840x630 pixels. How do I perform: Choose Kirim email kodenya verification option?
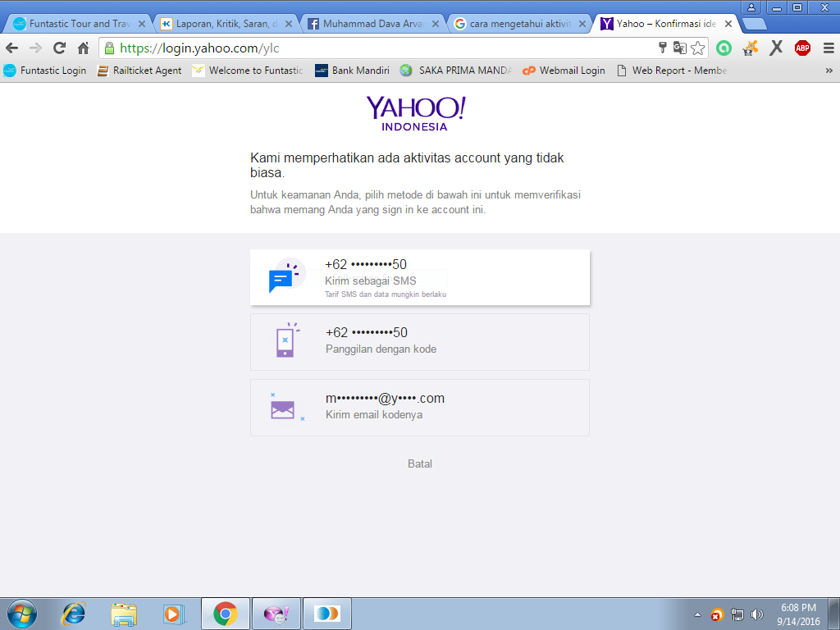coord(420,408)
